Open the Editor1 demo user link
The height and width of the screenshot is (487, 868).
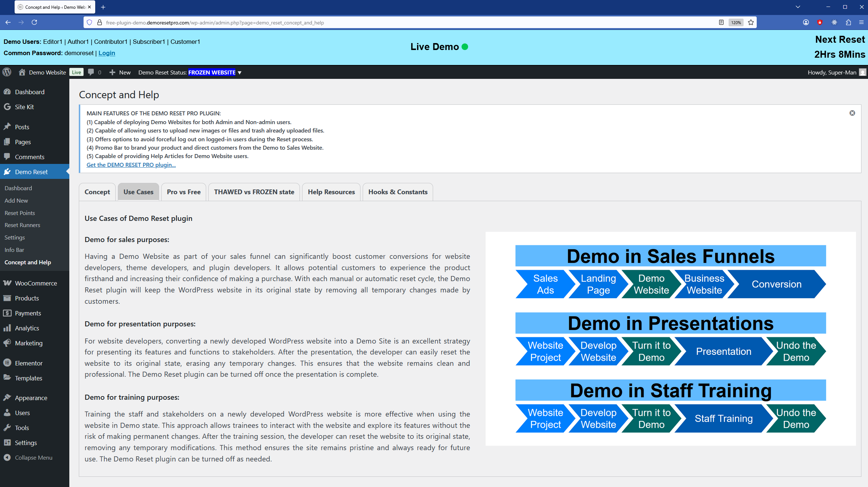pos(53,42)
